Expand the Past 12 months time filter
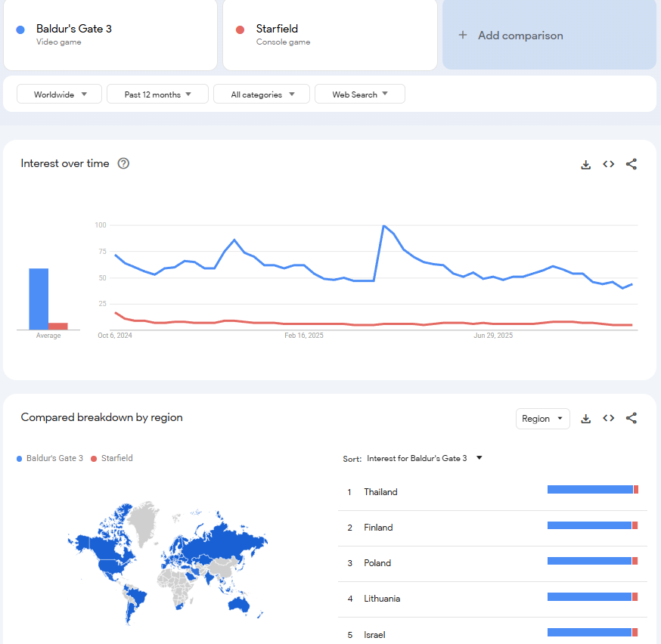 tap(157, 94)
